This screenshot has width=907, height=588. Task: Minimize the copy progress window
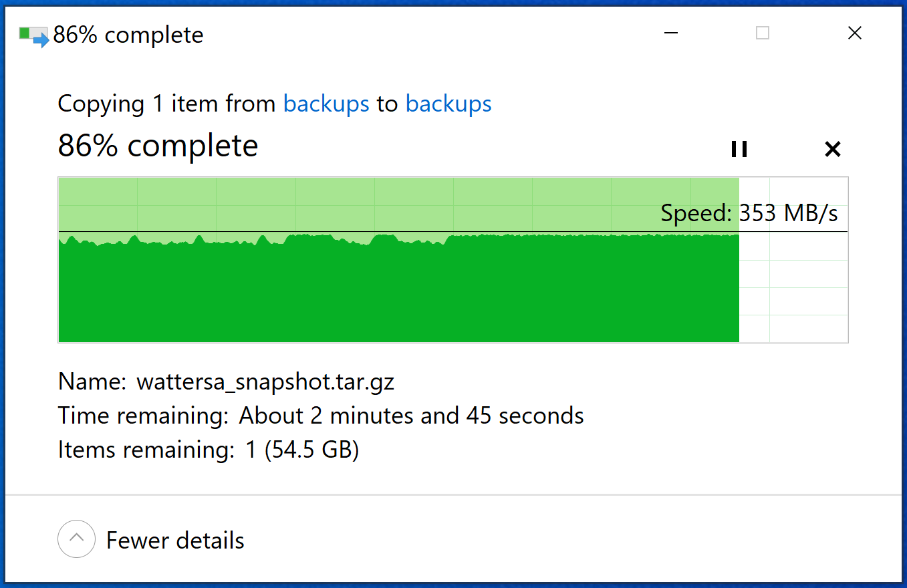point(672,33)
